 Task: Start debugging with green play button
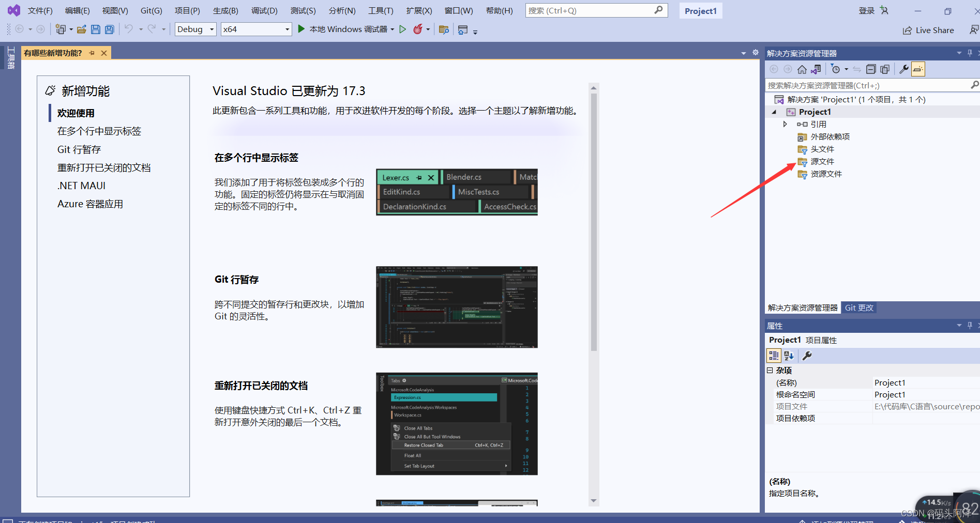301,29
